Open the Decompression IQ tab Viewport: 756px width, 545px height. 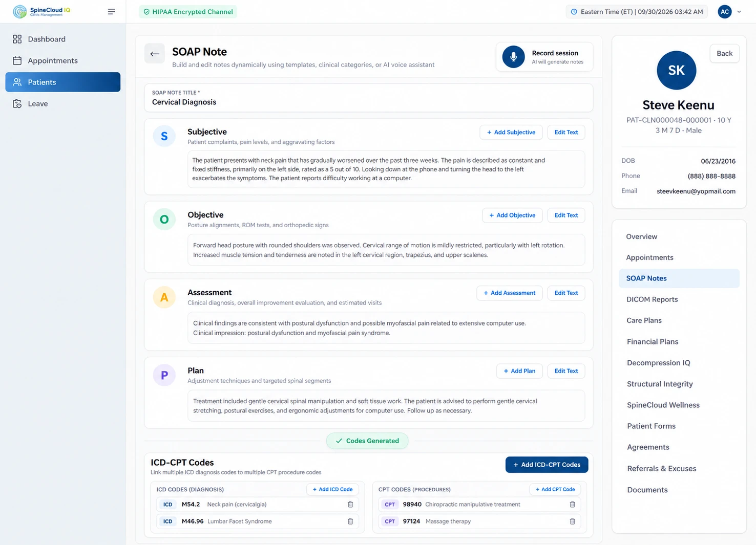(679, 363)
